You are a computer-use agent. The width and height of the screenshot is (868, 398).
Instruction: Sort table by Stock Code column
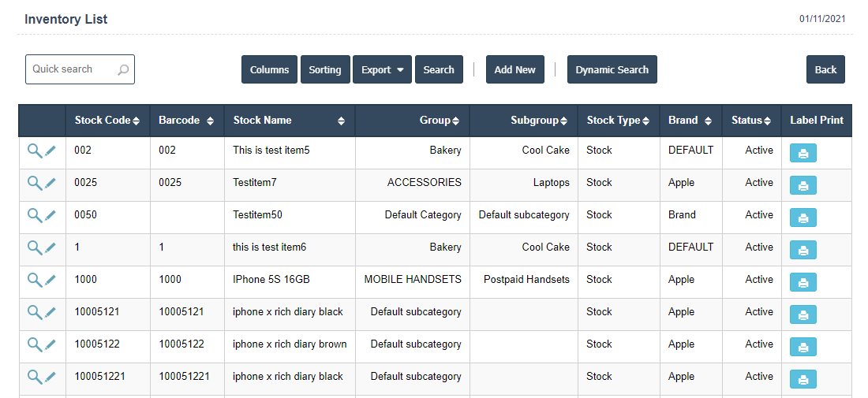pyautogui.click(x=107, y=121)
